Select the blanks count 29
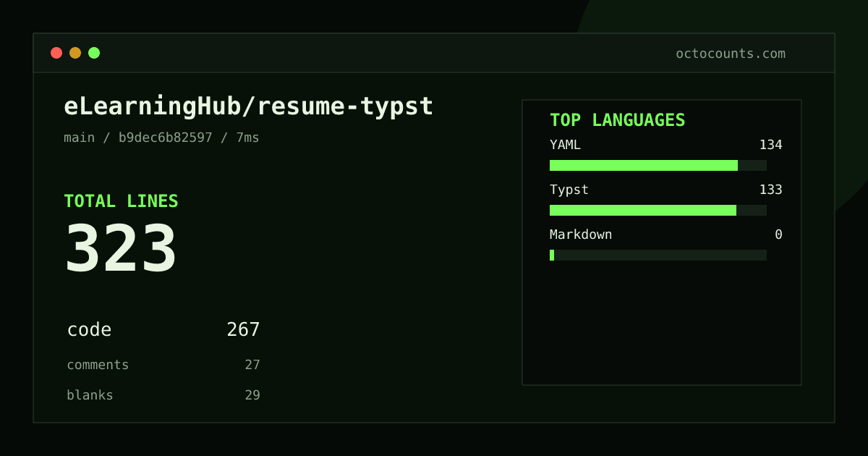 (252, 395)
